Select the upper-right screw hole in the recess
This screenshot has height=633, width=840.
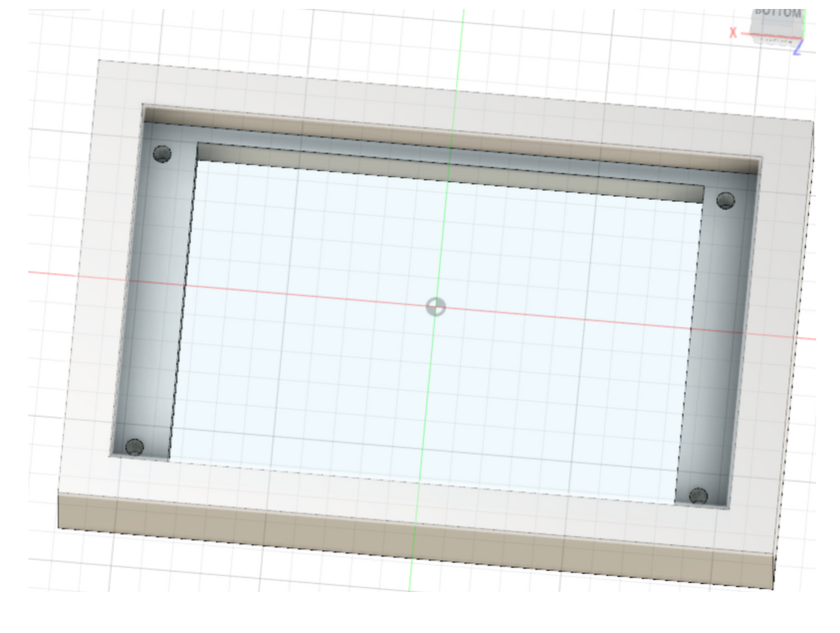[725, 201]
